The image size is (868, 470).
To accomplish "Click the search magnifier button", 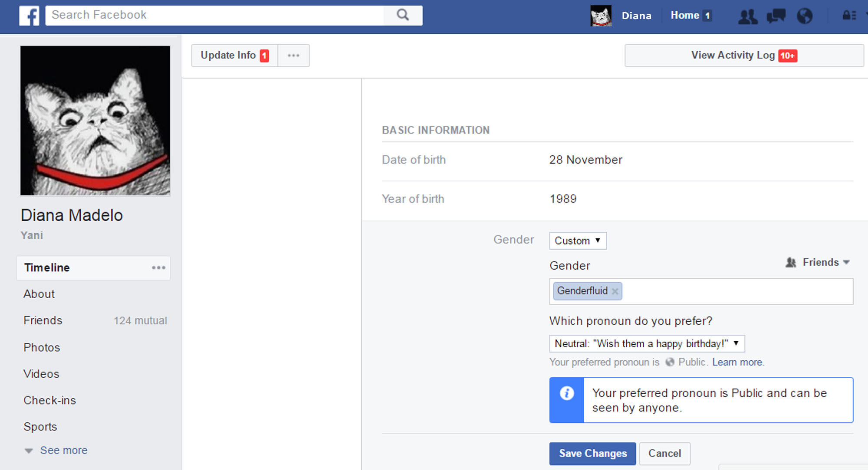I will [403, 15].
